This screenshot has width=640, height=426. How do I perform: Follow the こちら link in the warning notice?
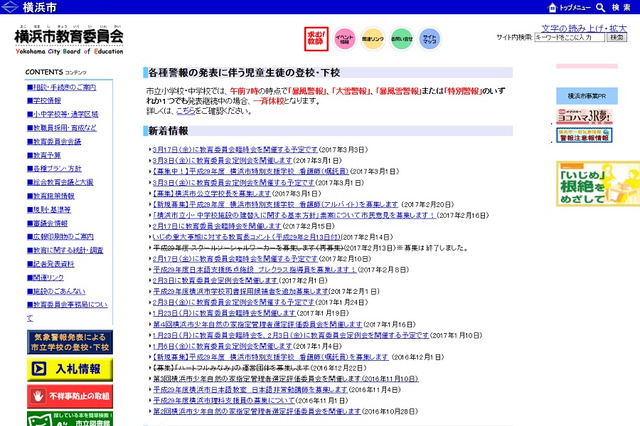click(186, 111)
